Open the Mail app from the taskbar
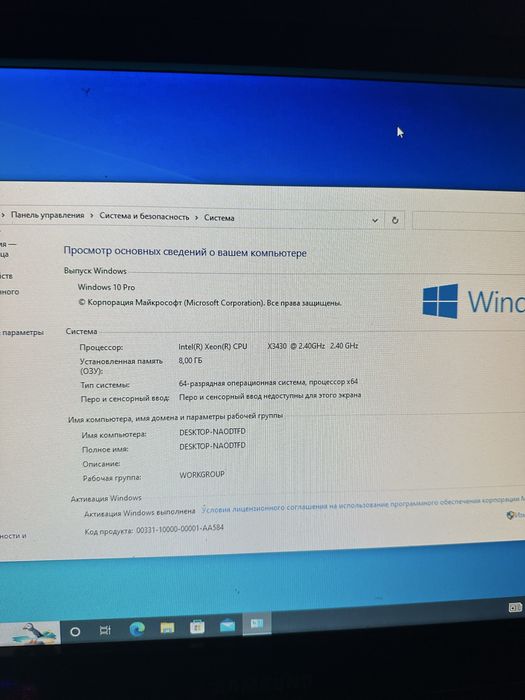525x700 pixels. click(x=227, y=625)
